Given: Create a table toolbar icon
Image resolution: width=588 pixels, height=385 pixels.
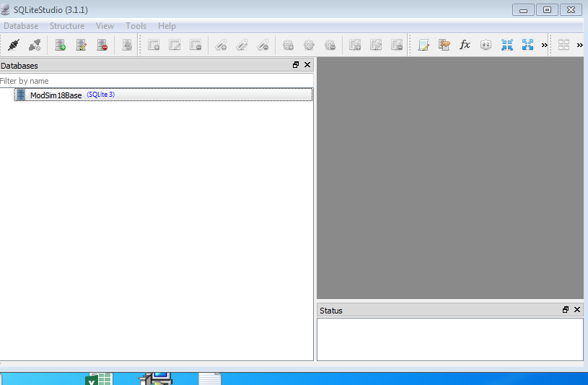Looking at the screenshot, I should point(154,45).
